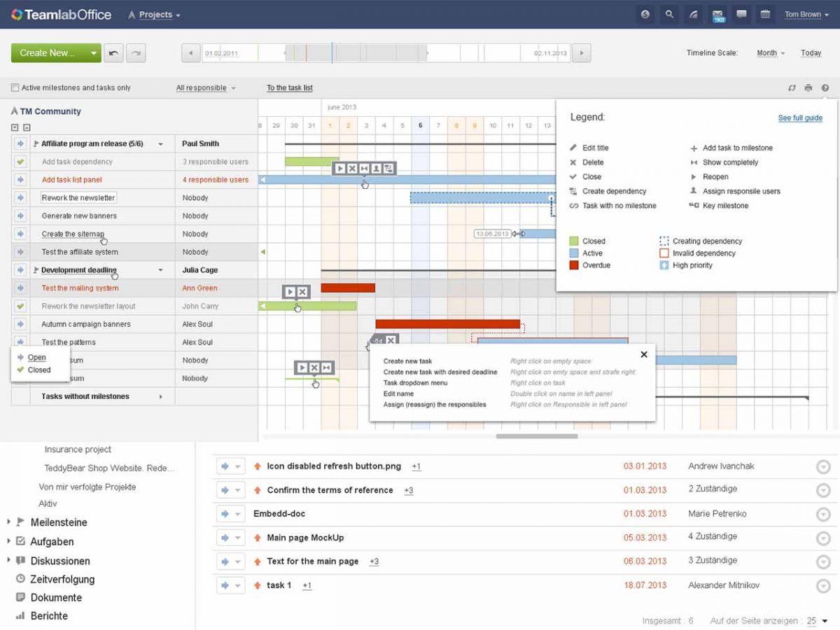Click the Print icon above the Gantt chart

pyautogui.click(x=808, y=87)
